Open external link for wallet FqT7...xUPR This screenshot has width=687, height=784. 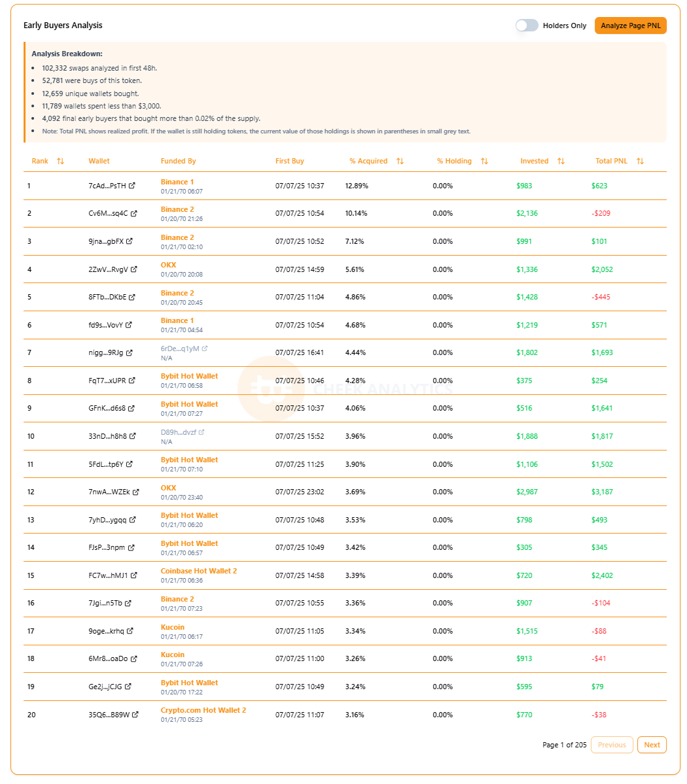[x=132, y=381]
